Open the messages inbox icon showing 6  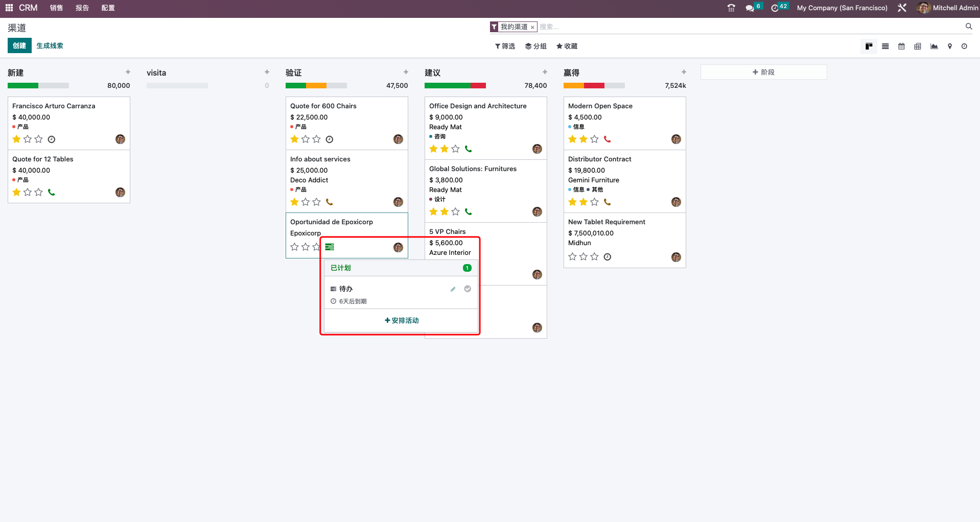751,8
